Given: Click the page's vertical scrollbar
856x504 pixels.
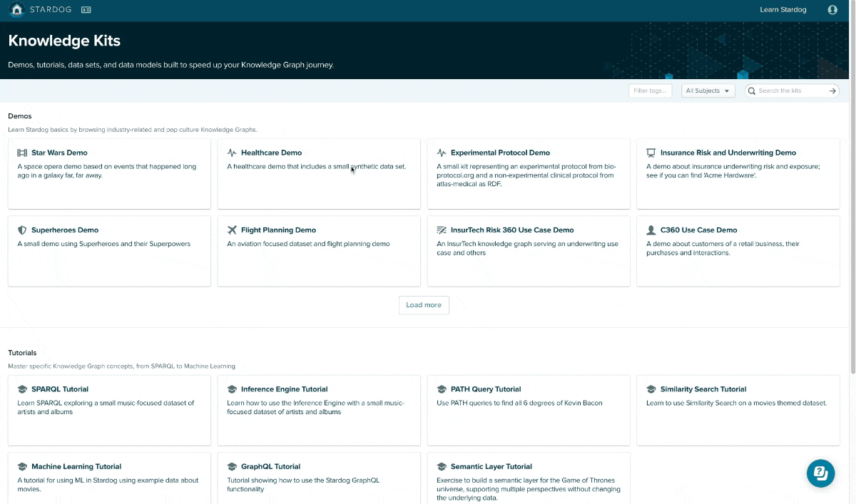Looking at the screenshot, I should [852, 185].
